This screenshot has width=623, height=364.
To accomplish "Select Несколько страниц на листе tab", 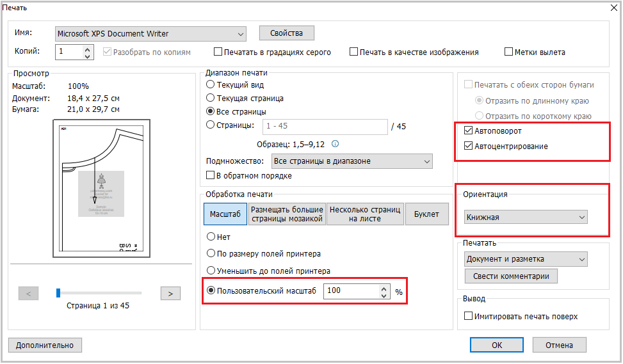I will click(x=365, y=214).
